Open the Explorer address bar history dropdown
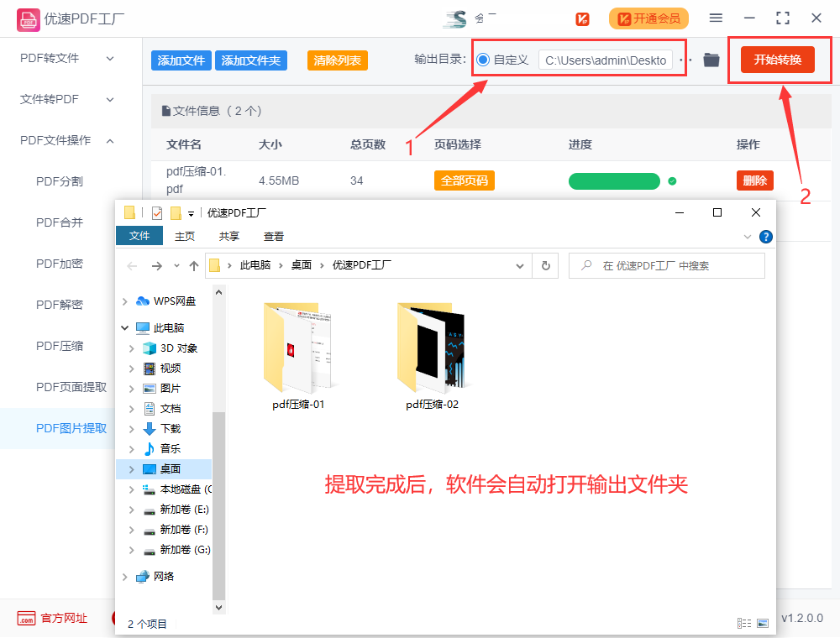Screen dimensions: 840x638 (520, 266)
